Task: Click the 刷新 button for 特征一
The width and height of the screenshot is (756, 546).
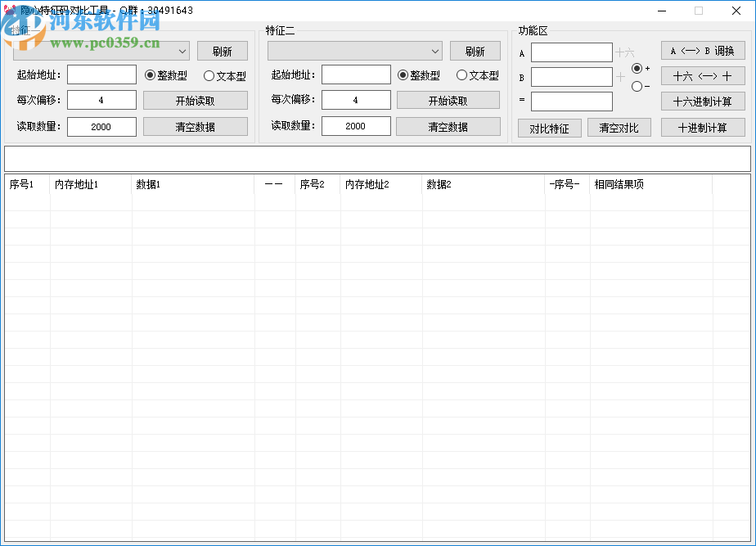Action: click(223, 50)
